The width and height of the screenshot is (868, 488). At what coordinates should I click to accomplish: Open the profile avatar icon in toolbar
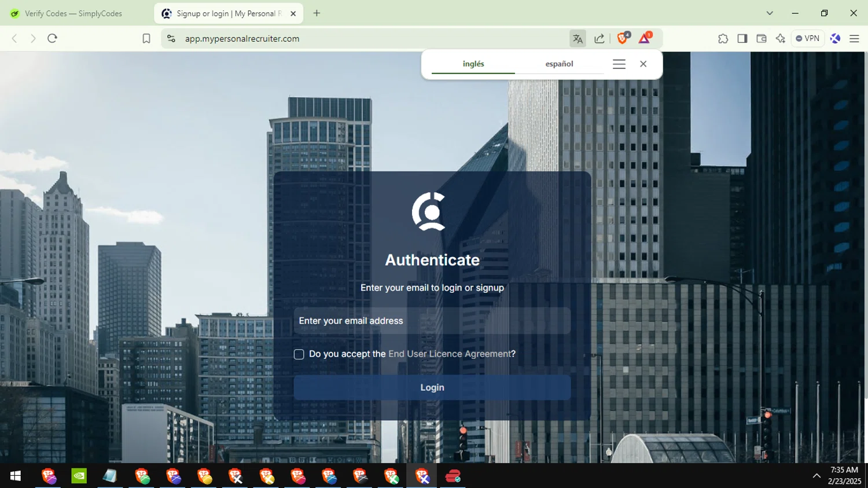tap(835, 39)
